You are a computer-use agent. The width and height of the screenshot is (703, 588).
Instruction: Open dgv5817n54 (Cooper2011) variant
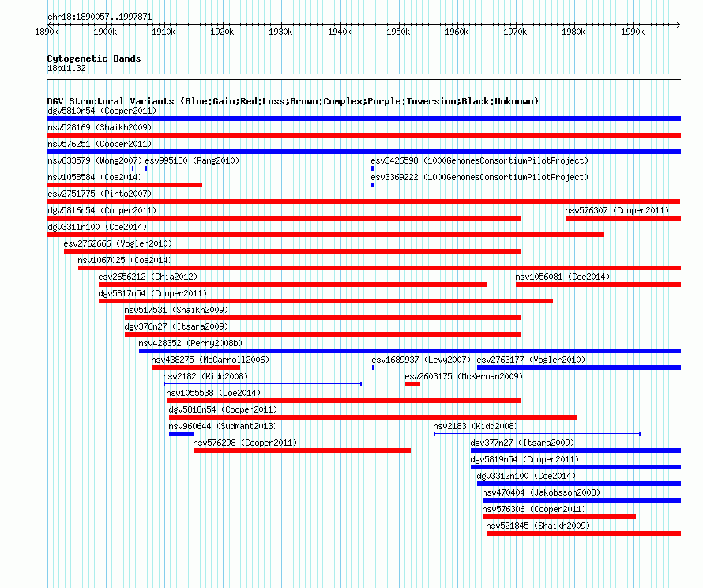click(153, 293)
